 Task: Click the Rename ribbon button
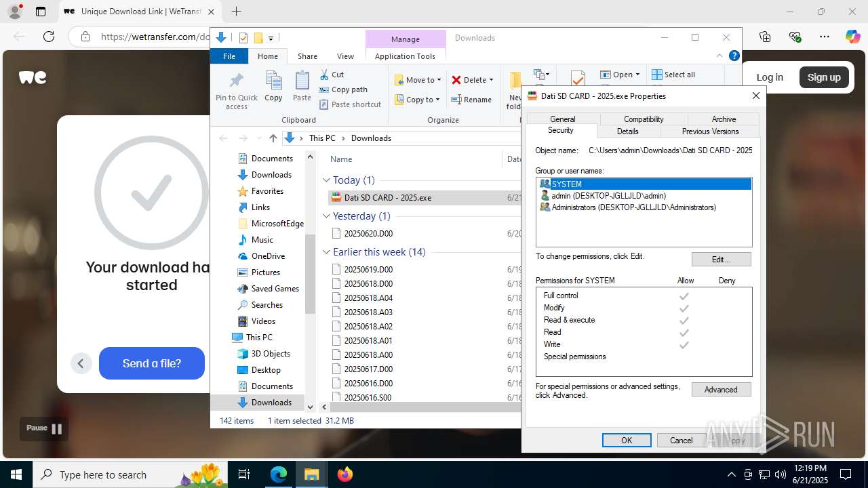pyautogui.click(x=471, y=100)
